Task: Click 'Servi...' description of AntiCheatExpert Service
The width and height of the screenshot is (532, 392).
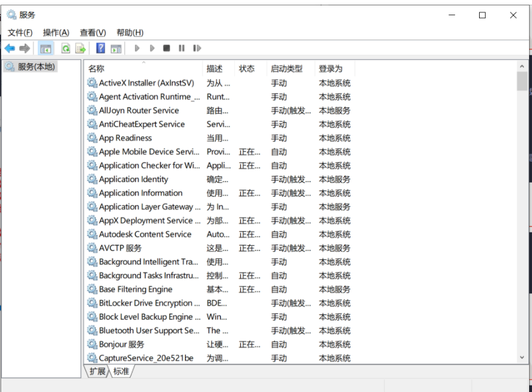Action: pos(218,124)
